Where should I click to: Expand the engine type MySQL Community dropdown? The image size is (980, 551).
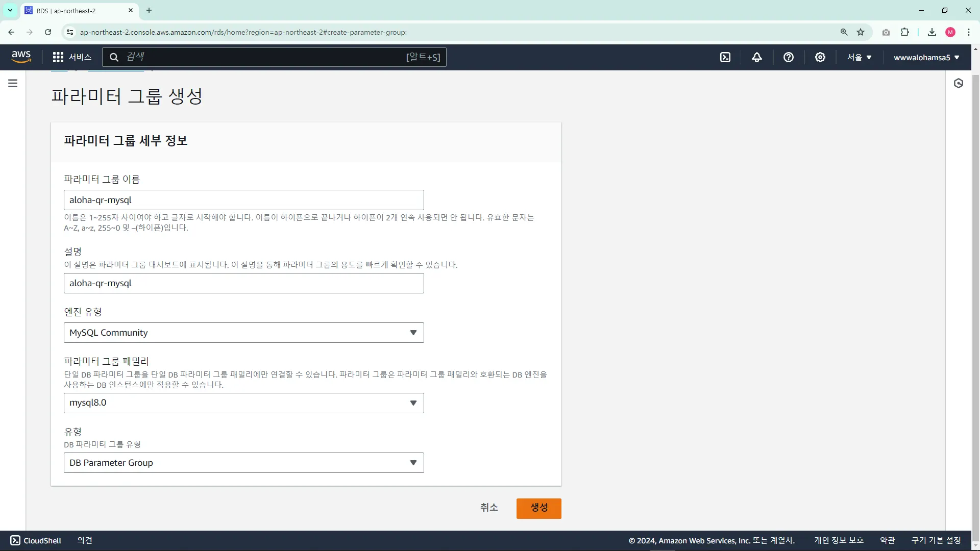tap(243, 333)
